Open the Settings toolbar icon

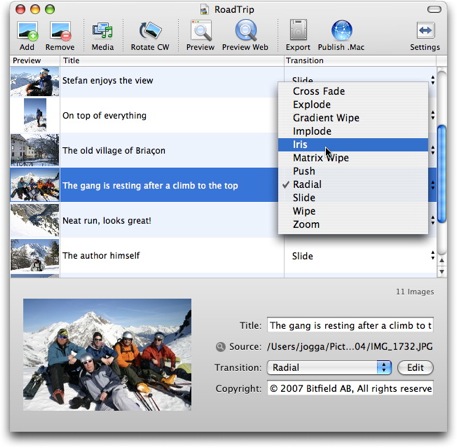click(425, 31)
